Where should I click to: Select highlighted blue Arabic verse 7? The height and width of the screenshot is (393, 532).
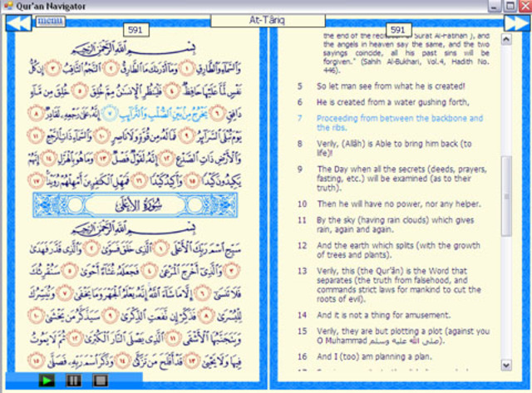[x=155, y=115]
